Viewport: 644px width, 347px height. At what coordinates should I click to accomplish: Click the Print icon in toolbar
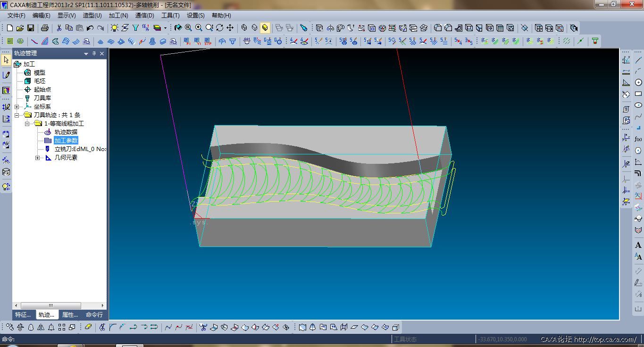[x=45, y=28]
